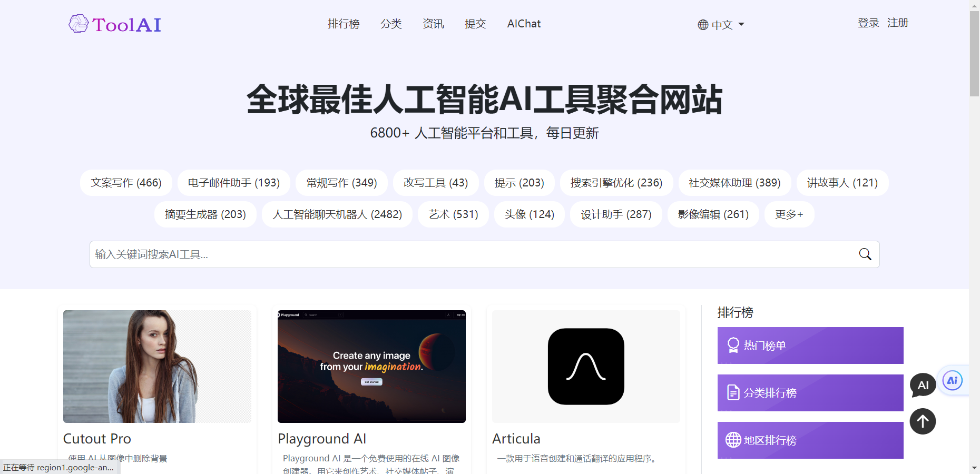Click the search magnifier icon
This screenshot has width=980, height=474.
click(865, 254)
